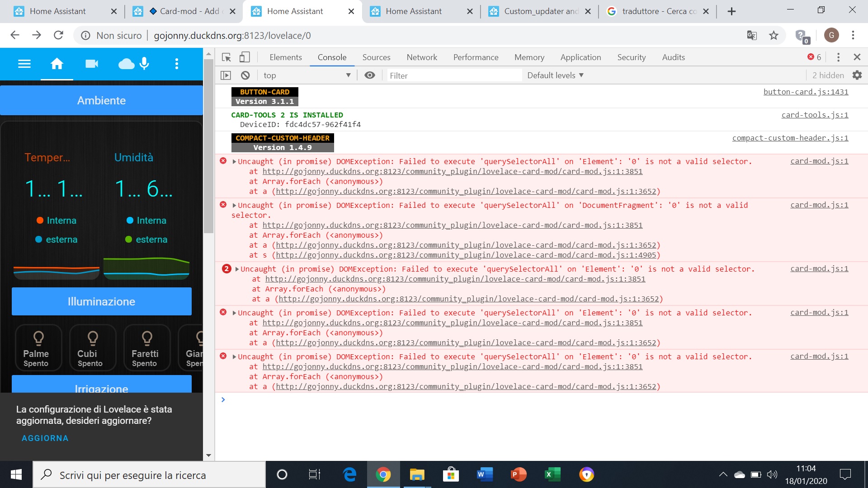Viewport: 868px width, 488px height.
Task: Open the Default levels dropdown
Action: tap(555, 75)
